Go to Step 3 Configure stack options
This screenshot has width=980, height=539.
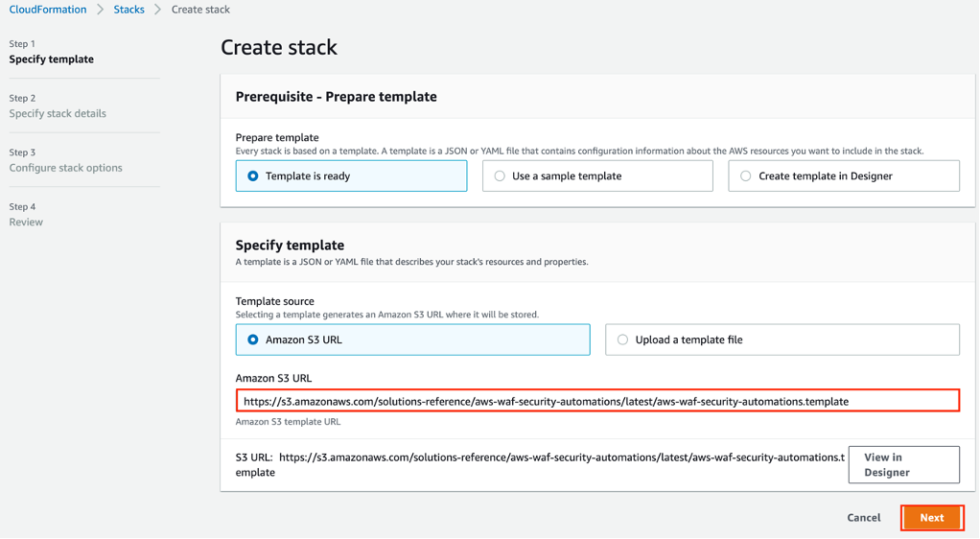(x=65, y=168)
